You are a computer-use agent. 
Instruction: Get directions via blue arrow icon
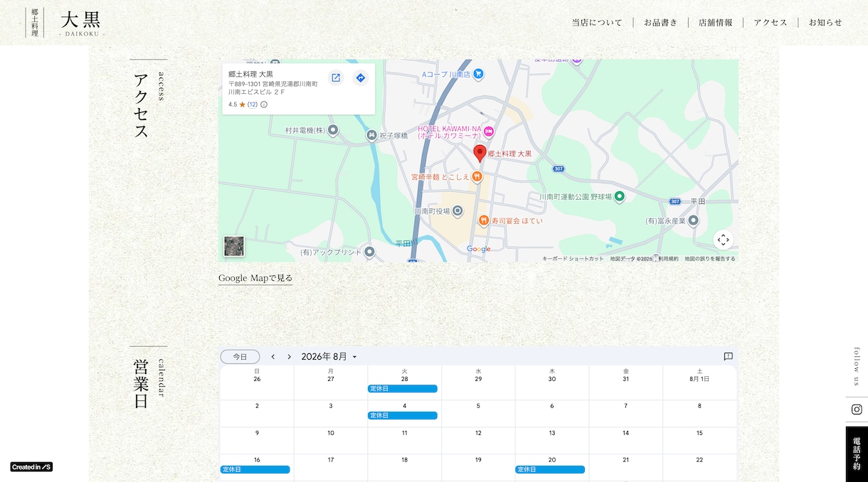click(361, 78)
